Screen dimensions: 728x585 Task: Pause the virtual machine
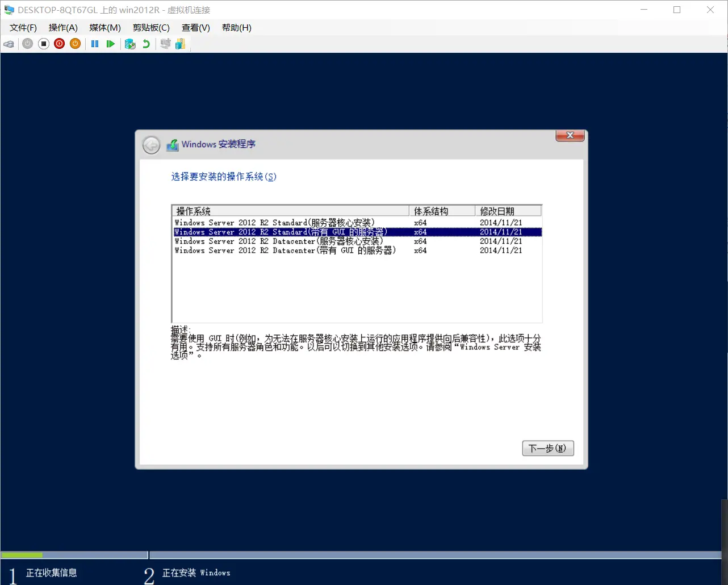click(95, 44)
